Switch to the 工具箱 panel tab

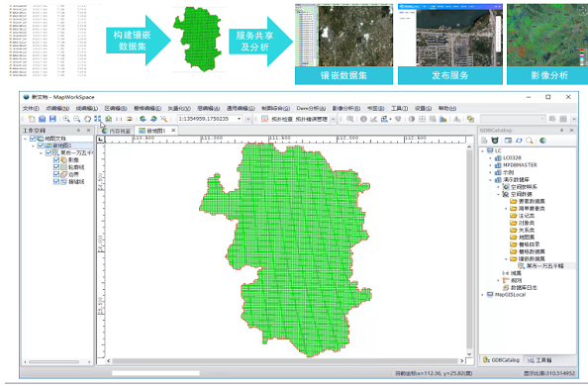click(x=539, y=360)
